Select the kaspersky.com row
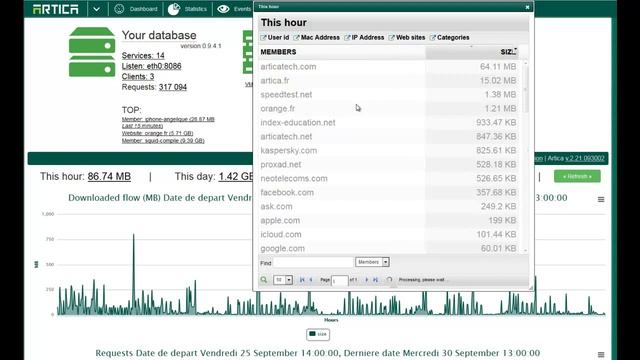The height and width of the screenshot is (360, 640). (x=389, y=150)
